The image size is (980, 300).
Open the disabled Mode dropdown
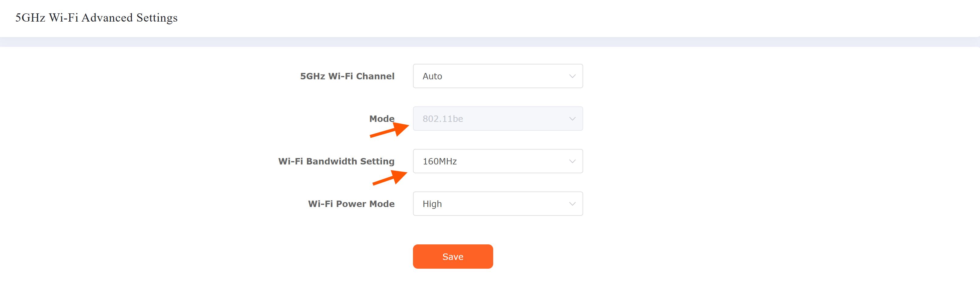tap(497, 119)
